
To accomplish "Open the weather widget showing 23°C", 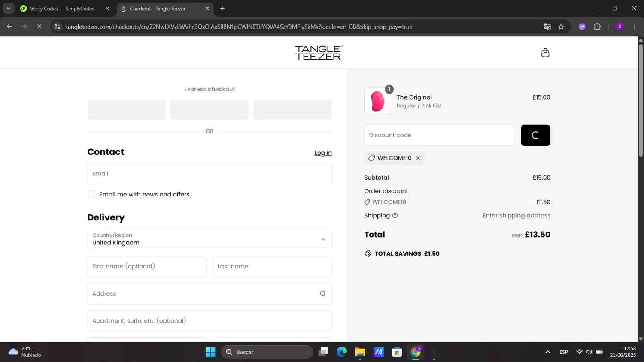I will (x=25, y=352).
